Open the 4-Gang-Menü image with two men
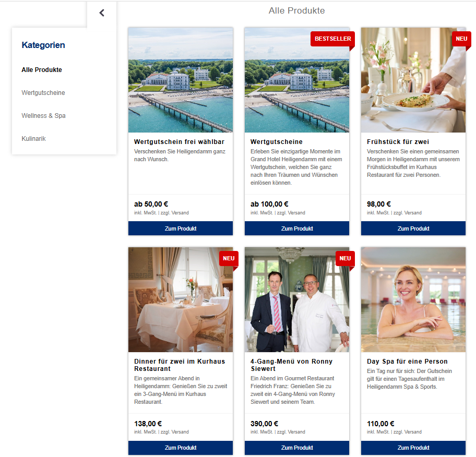 297,300
